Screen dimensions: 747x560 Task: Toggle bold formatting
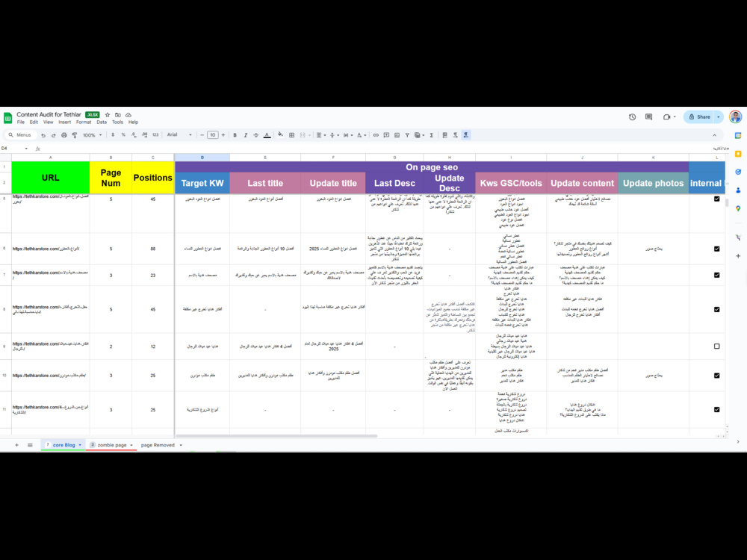pos(235,135)
